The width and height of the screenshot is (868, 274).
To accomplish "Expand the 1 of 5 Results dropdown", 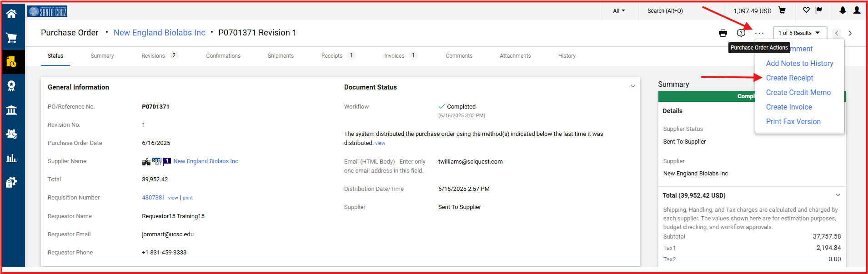I will [x=799, y=33].
